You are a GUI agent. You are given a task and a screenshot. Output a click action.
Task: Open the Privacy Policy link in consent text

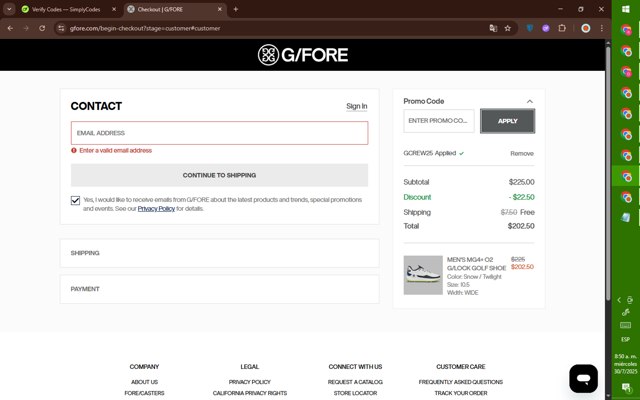click(x=156, y=209)
